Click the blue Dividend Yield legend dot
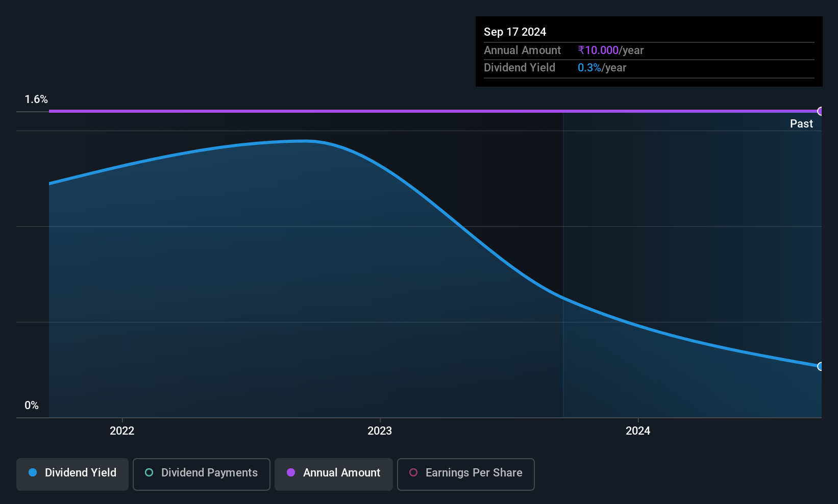The width and height of the screenshot is (838, 504). pyautogui.click(x=33, y=472)
